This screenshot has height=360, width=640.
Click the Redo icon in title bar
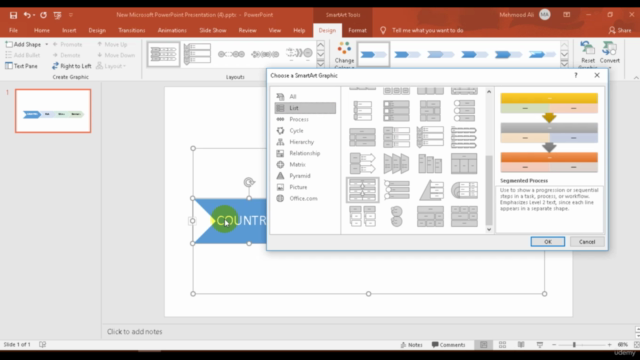tap(43, 15)
